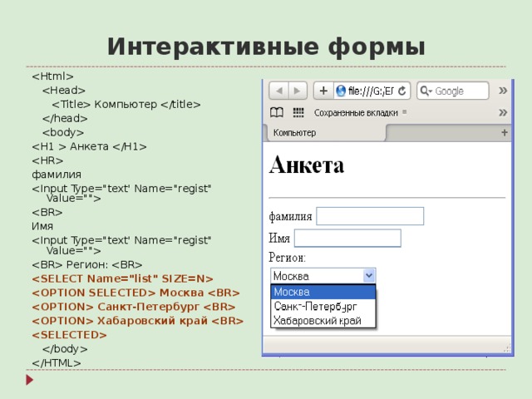Click the фамилия text input field
This screenshot has width=532, height=399.
pos(370,216)
